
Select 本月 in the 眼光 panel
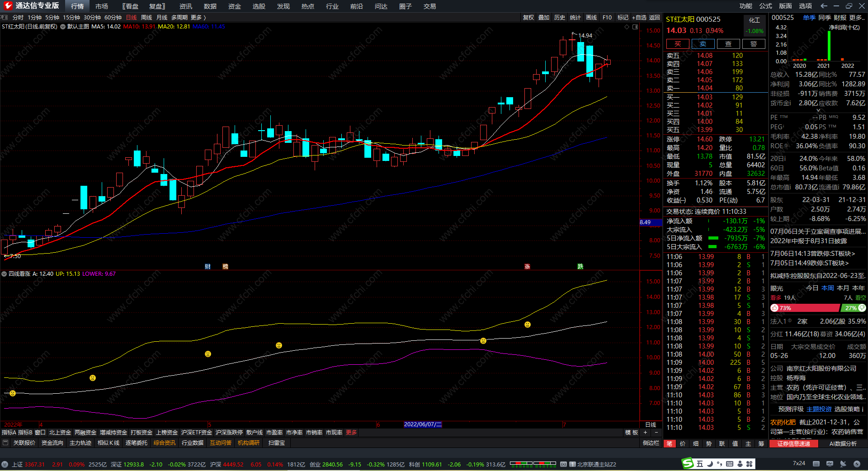(843, 288)
